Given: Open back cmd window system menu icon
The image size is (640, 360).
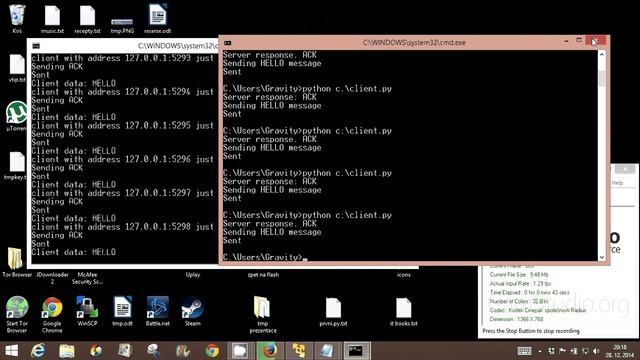Looking at the screenshot, I should click(36, 46).
